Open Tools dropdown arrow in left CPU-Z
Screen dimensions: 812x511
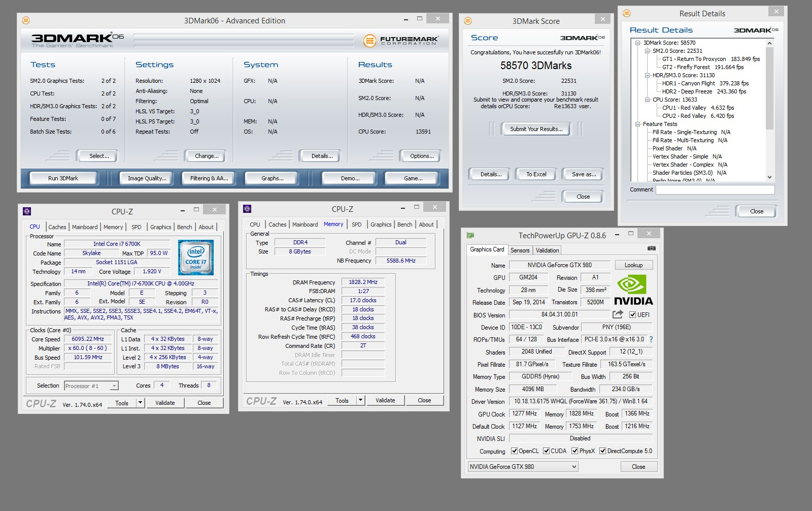pyautogui.click(x=141, y=403)
